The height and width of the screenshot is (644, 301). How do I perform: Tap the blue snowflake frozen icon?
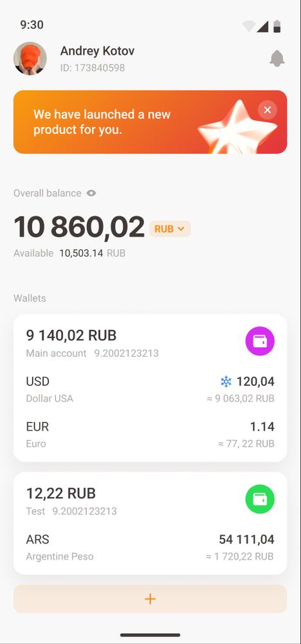[226, 382]
